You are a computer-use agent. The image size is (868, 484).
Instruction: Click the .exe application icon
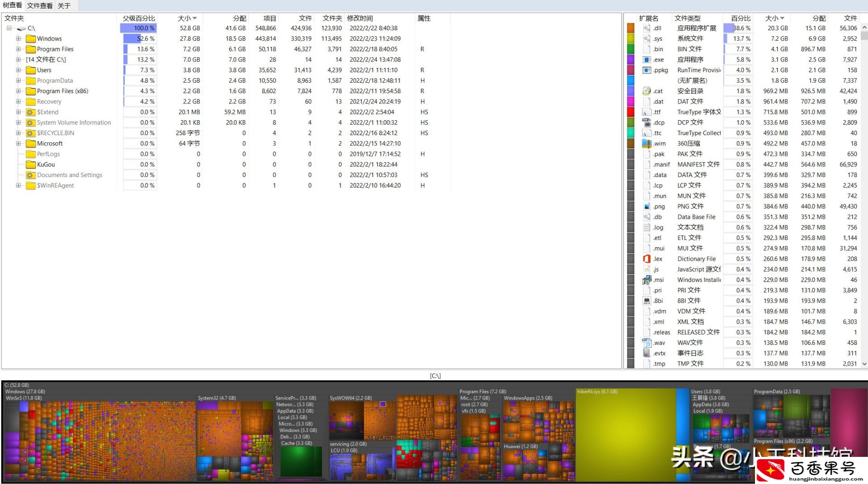(x=646, y=60)
